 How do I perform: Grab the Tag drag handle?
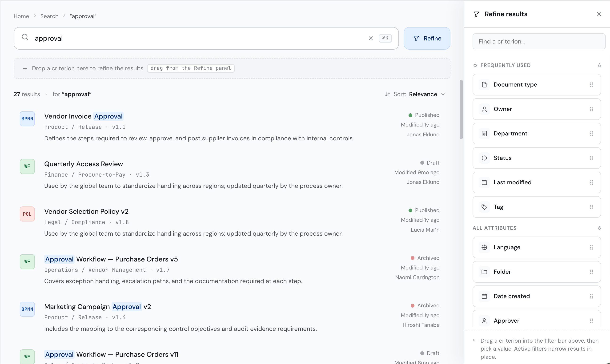591,207
